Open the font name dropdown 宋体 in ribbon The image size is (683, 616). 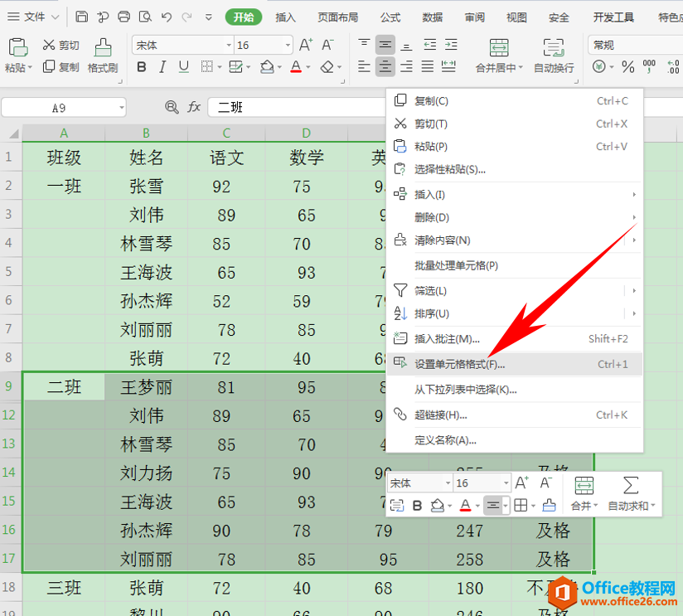coord(229,45)
